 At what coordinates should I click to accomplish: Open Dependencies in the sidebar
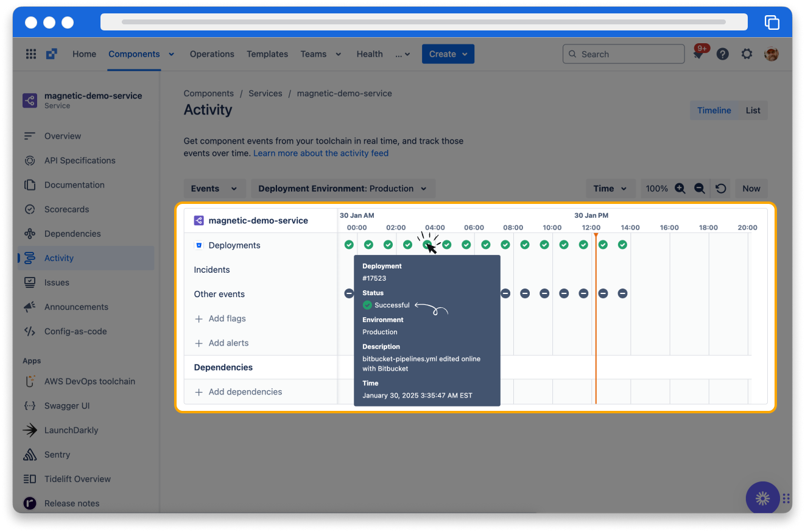click(86, 234)
